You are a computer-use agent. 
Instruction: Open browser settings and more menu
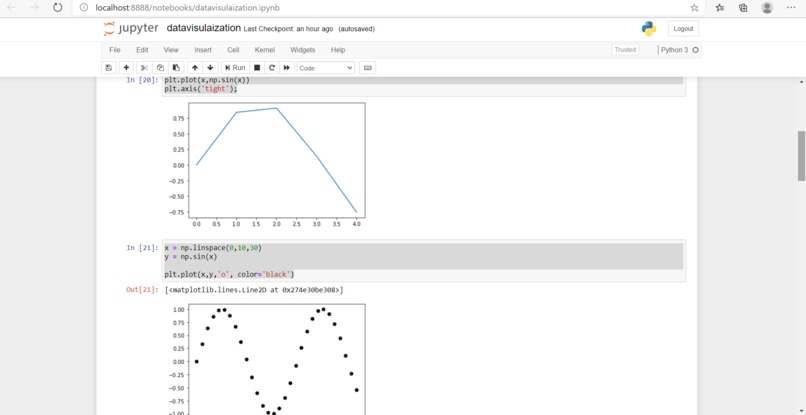click(x=791, y=8)
